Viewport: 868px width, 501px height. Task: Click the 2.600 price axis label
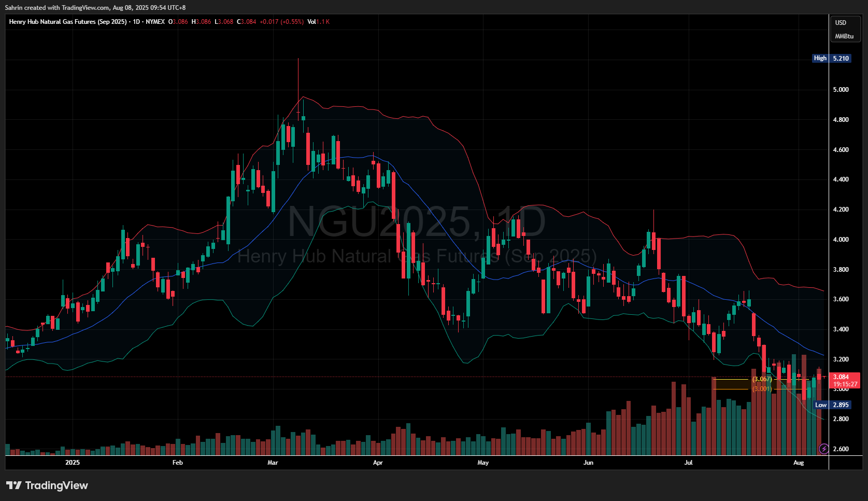pyautogui.click(x=841, y=449)
